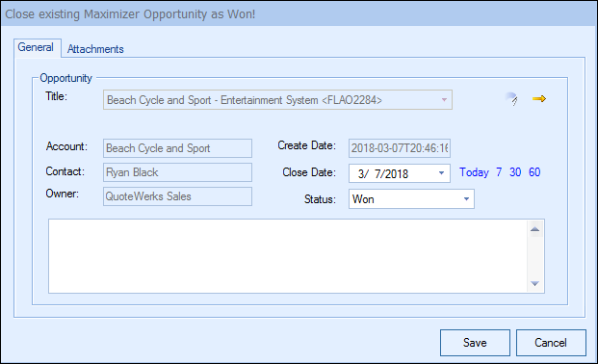Screen dimensions: 598x364
Task: Save the opportunity as Won
Action: 475,343
